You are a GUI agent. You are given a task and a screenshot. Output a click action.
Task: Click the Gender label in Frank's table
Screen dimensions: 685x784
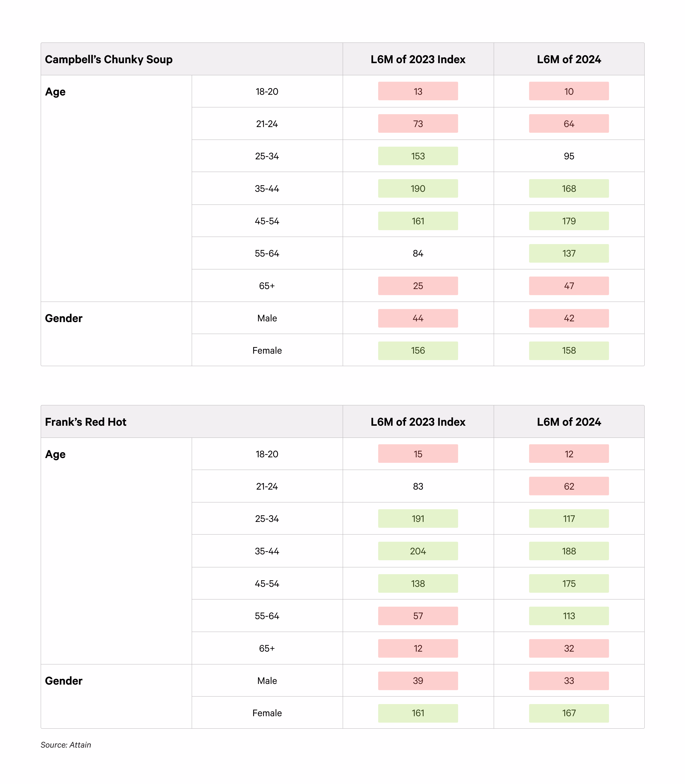(x=64, y=681)
